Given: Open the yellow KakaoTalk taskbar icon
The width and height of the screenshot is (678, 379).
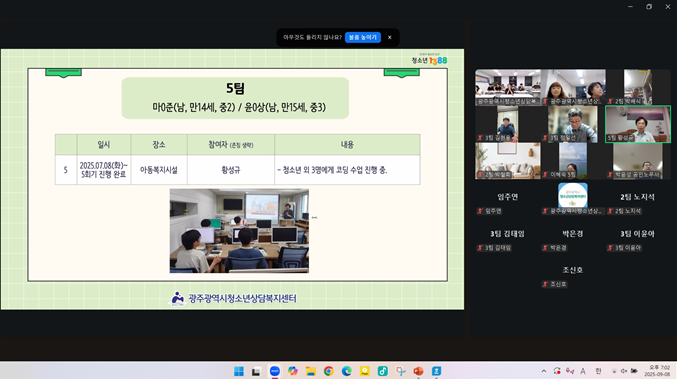Looking at the screenshot, I should click(365, 371).
